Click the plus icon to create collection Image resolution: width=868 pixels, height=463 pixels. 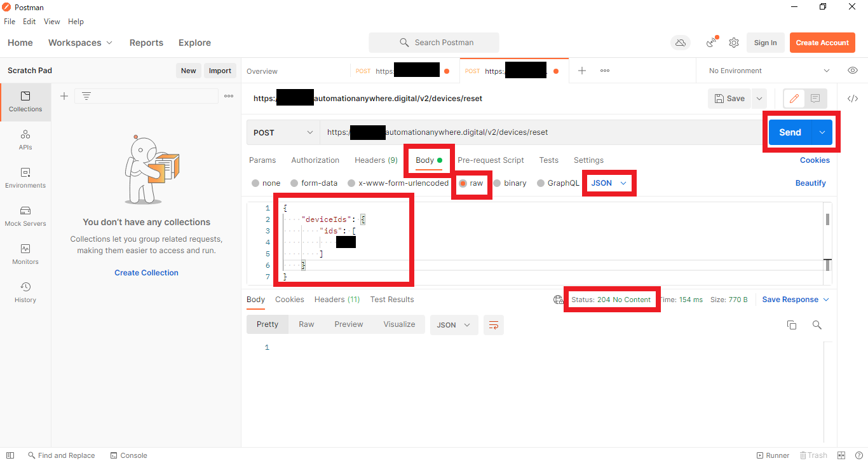[64, 96]
